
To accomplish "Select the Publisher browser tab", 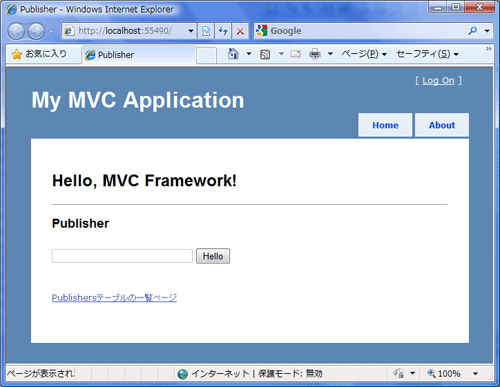I will point(139,55).
